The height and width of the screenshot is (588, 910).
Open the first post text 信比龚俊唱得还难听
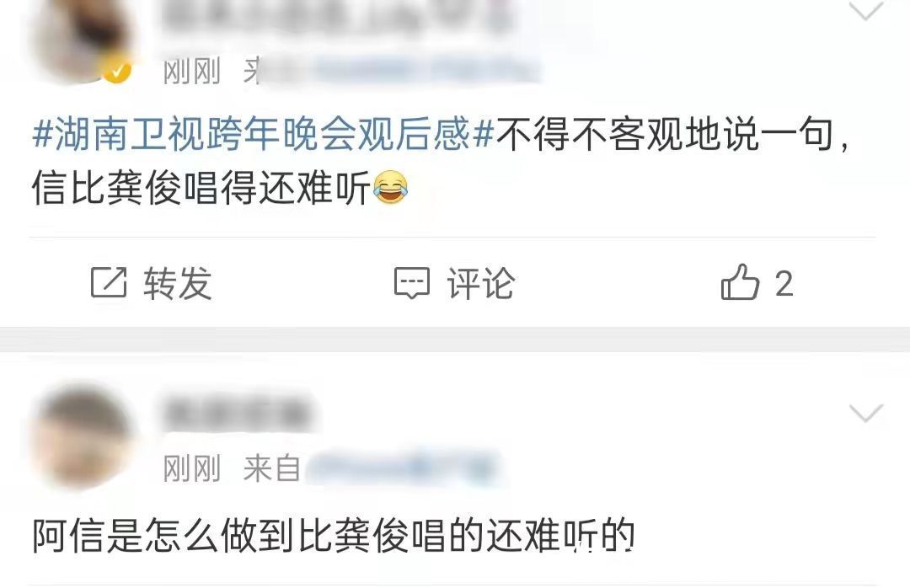pyautogui.click(x=201, y=188)
